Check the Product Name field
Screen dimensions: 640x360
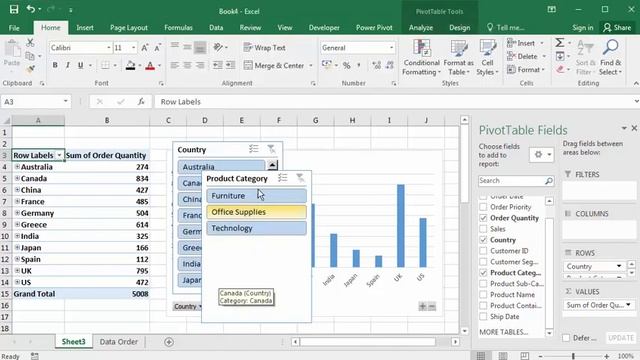pyautogui.click(x=483, y=295)
